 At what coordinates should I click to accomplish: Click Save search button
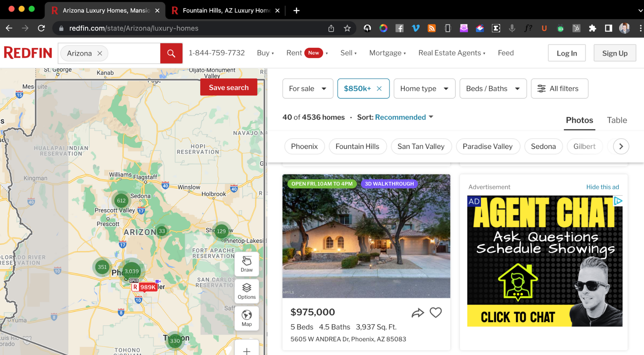click(228, 87)
